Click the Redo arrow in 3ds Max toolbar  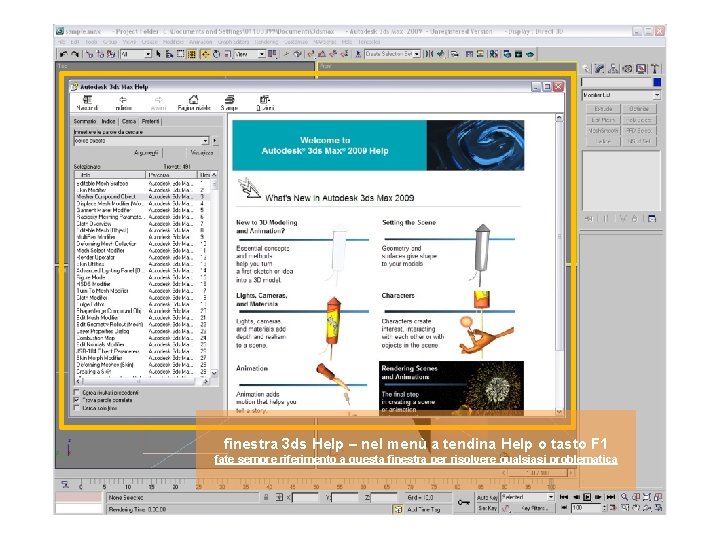pyautogui.click(x=75, y=54)
